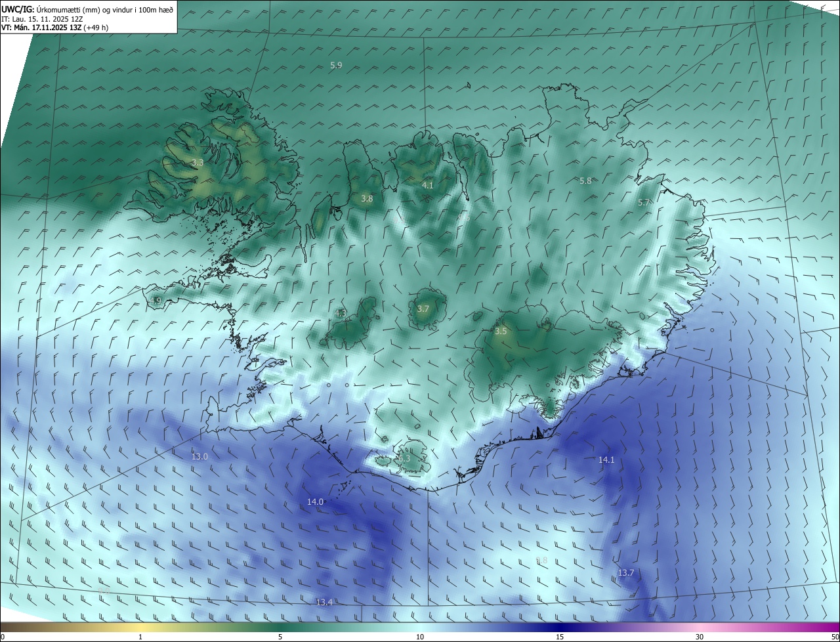Click the 13.4 value near the bottom edge

pyautogui.click(x=324, y=602)
